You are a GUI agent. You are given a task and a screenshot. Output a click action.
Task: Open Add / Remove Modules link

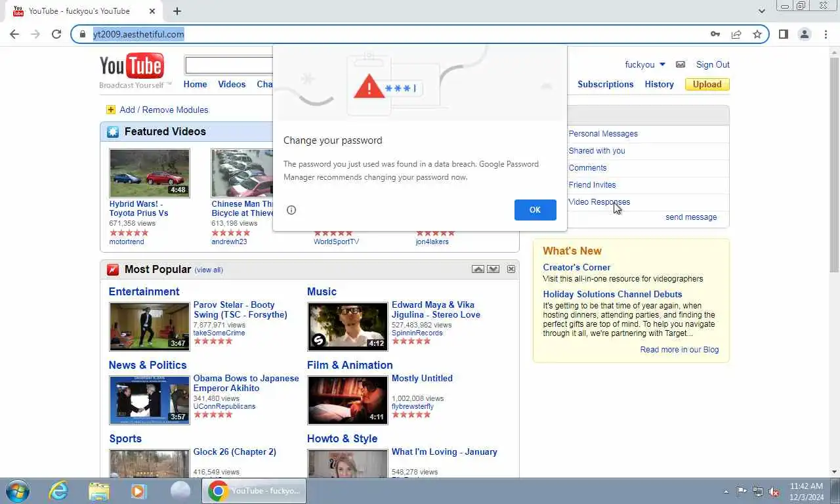[163, 110]
